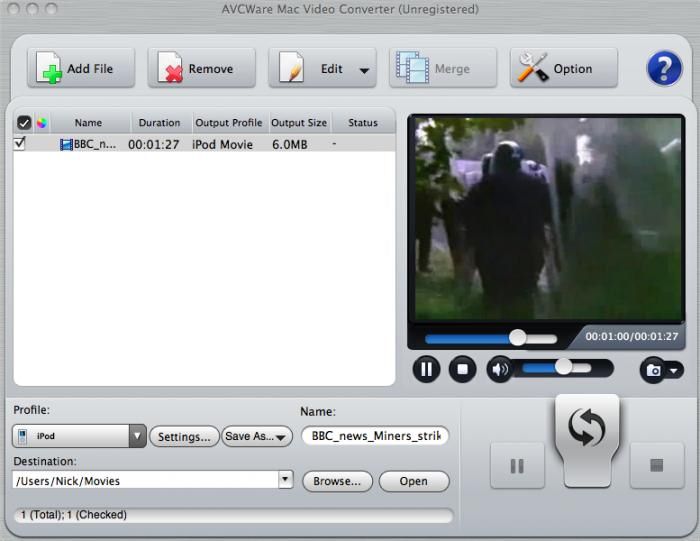
Task: Click the Open destination button
Action: pyautogui.click(x=414, y=481)
